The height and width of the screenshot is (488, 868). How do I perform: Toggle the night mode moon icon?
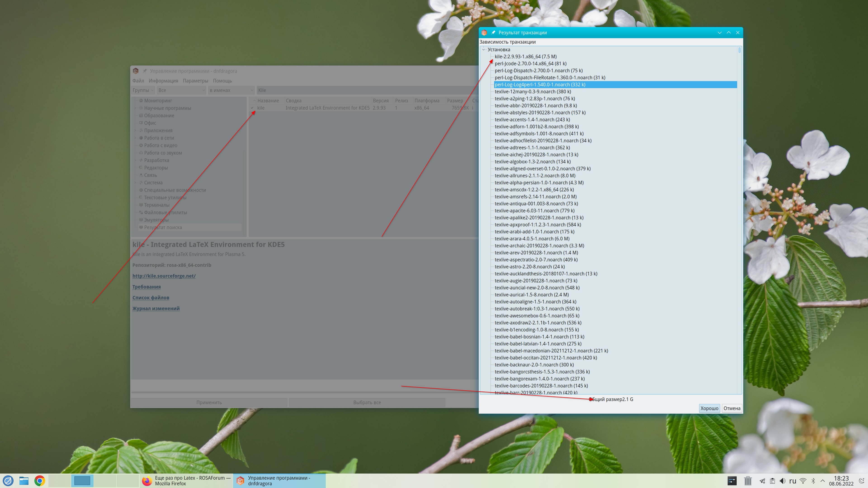click(861, 481)
